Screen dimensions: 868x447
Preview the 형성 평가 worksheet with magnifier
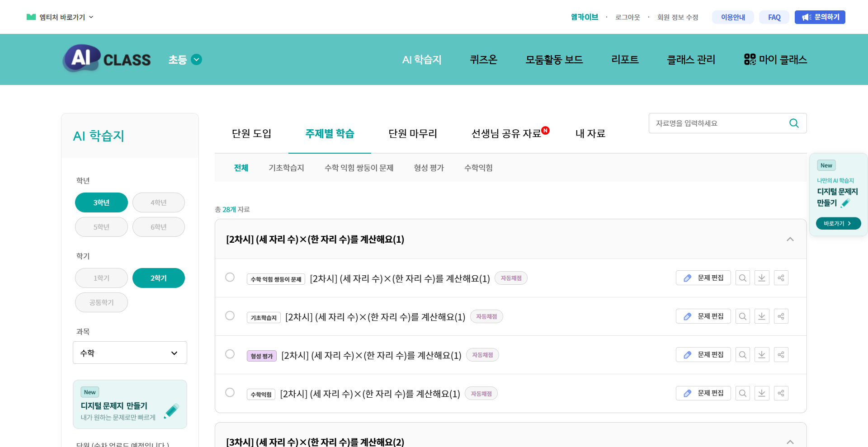742,355
